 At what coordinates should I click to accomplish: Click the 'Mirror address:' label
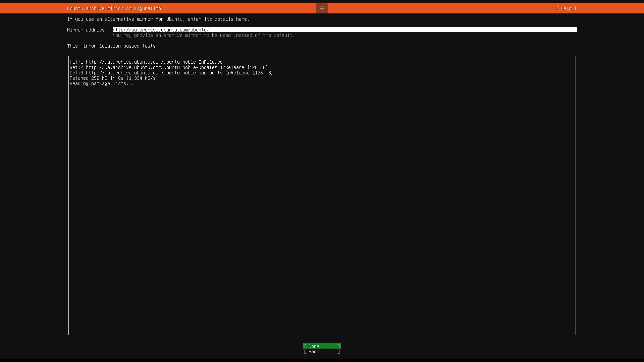87,30
